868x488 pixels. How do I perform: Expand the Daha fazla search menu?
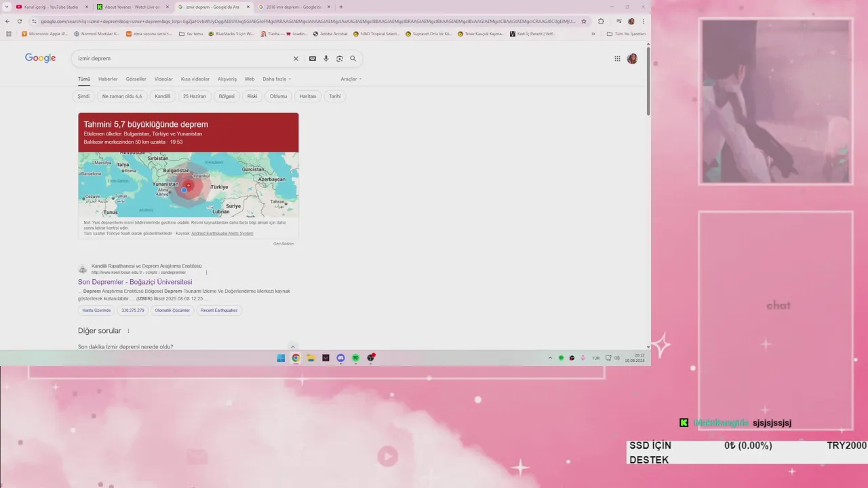tap(277, 79)
